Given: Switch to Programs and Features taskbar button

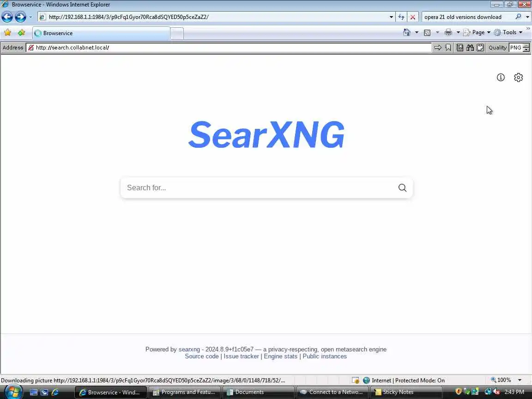Looking at the screenshot, I should [x=185, y=392].
